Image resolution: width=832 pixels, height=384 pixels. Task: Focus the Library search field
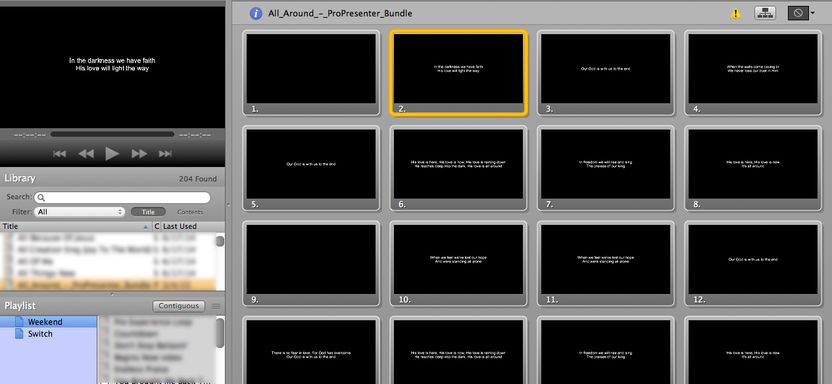coord(122,197)
